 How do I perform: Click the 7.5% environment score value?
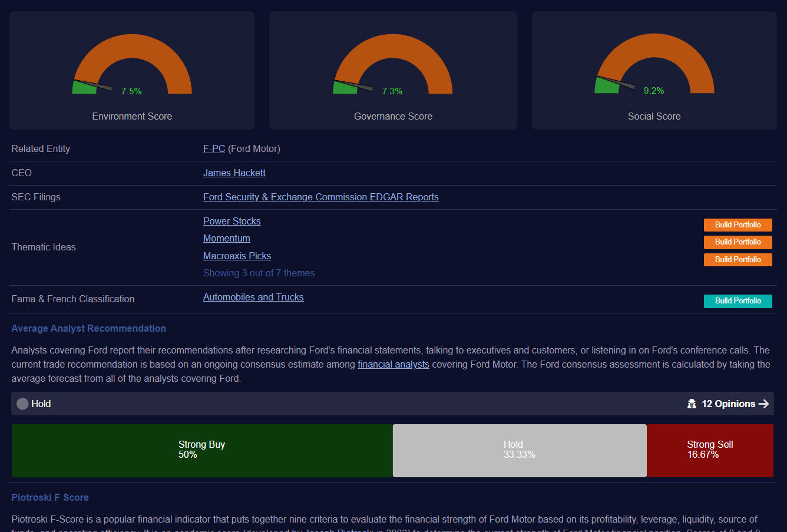point(131,91)
